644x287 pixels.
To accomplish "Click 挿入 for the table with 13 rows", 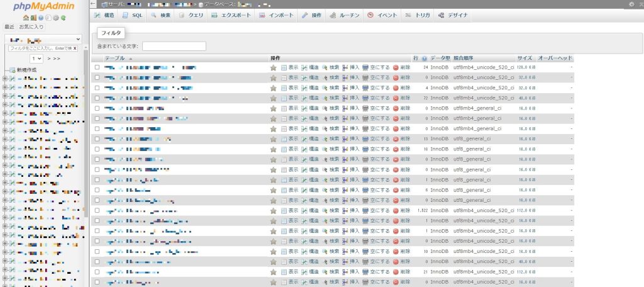I will 351,139.
